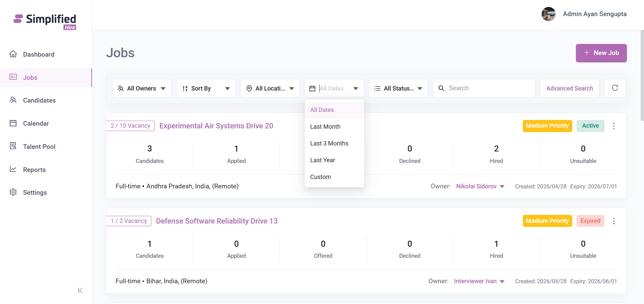Click the owners people icon in filter
644x304 pixels.
pyautogui.click(x=121, y=88)
